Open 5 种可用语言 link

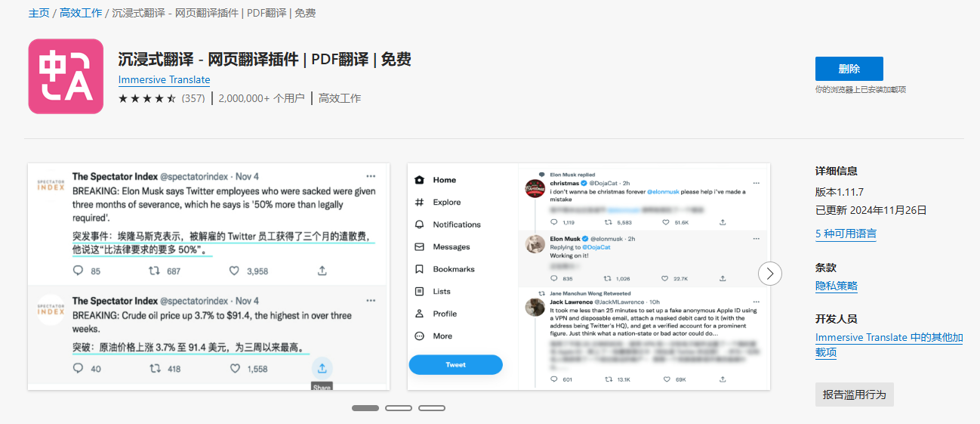(x=846, y=234)
